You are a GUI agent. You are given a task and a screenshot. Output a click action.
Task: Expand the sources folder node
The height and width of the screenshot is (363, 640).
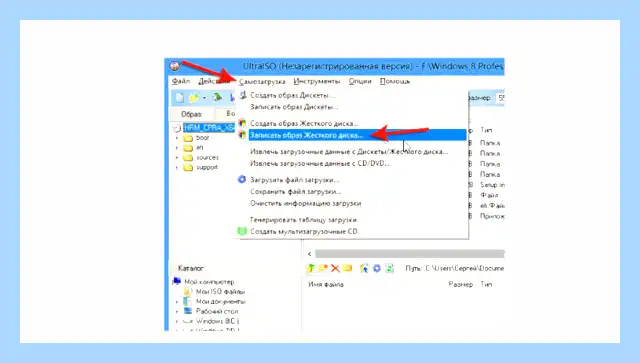(x=177, y=158)
